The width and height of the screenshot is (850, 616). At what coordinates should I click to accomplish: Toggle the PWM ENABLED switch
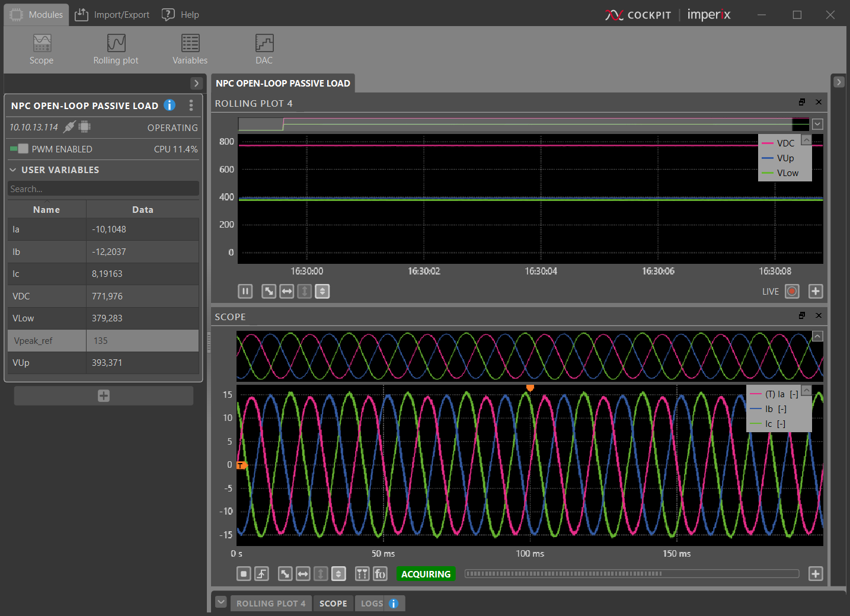20,149
